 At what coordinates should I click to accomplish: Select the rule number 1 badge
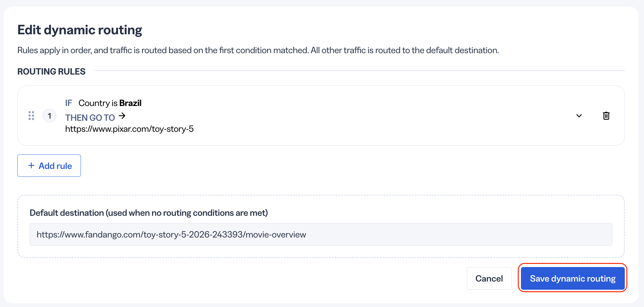pos(49,116)
